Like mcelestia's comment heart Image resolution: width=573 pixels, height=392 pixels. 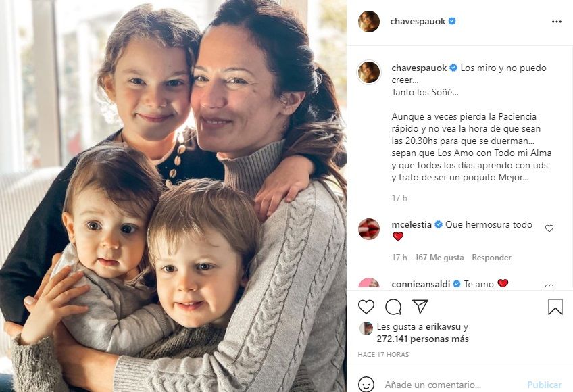[x=549, y=228]
